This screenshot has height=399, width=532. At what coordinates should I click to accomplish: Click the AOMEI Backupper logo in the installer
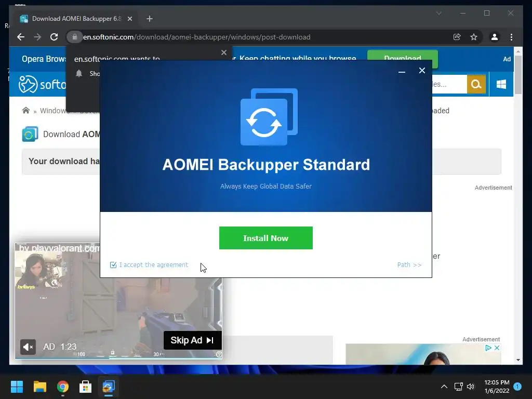[269, 117]
